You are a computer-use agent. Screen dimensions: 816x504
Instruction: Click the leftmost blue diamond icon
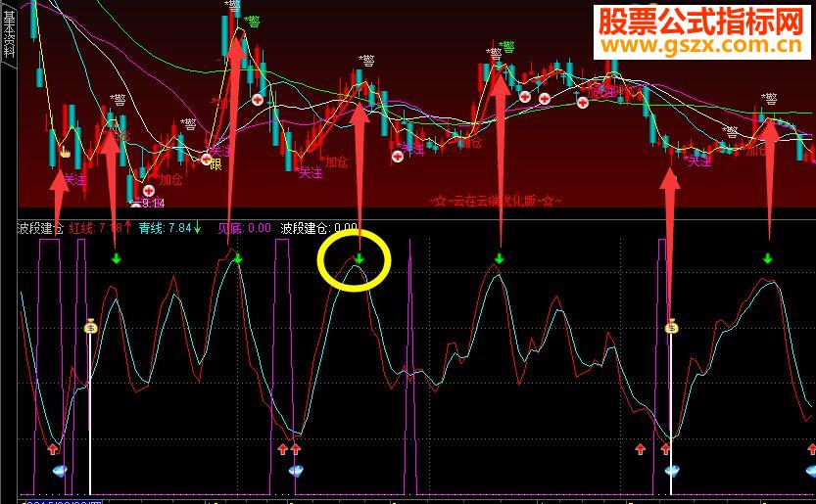(61, 471)
